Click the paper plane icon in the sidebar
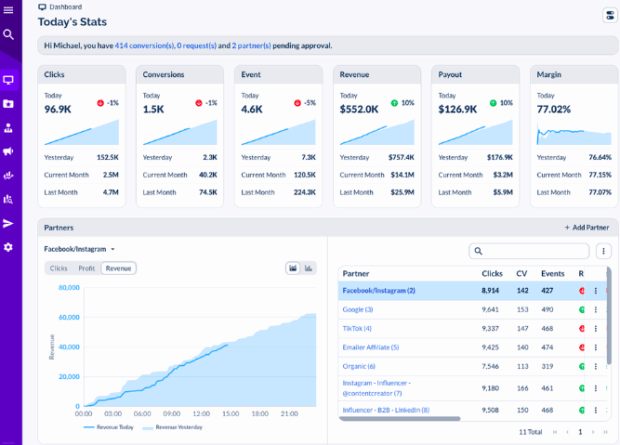 [8, 223]
